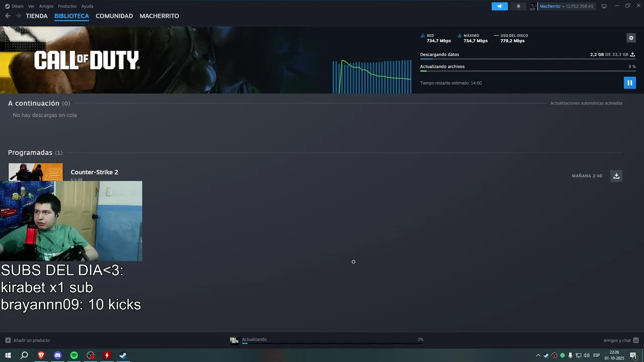Open Brave browser from taskbar

(x=41, y=355)
